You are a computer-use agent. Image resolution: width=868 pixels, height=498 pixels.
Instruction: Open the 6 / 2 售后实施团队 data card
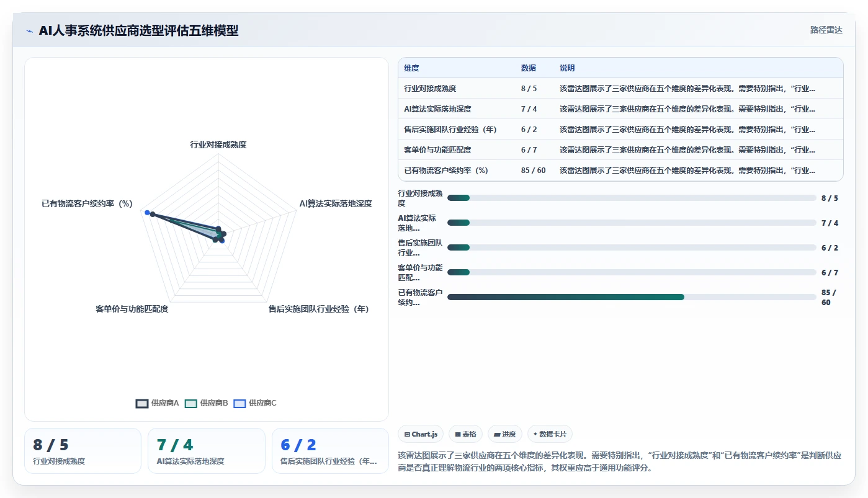[x=330, y=451]
